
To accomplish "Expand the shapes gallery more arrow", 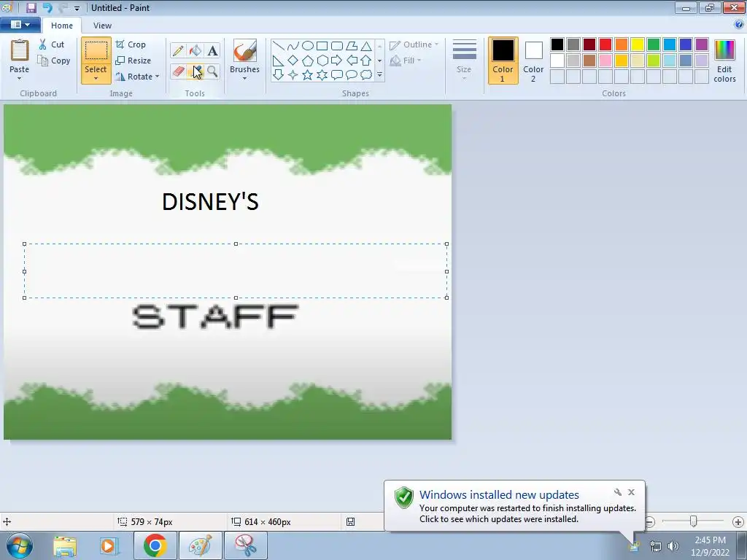I will pos(379,75).
